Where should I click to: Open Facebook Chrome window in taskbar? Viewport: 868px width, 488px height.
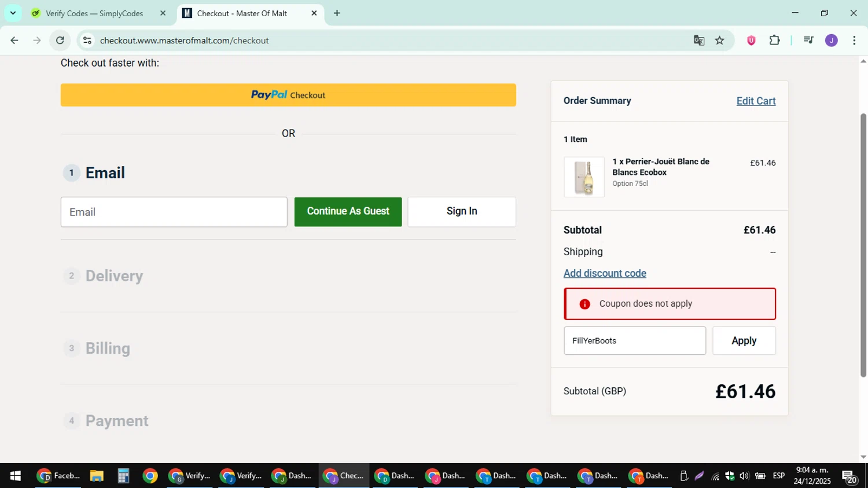point(58,476)
